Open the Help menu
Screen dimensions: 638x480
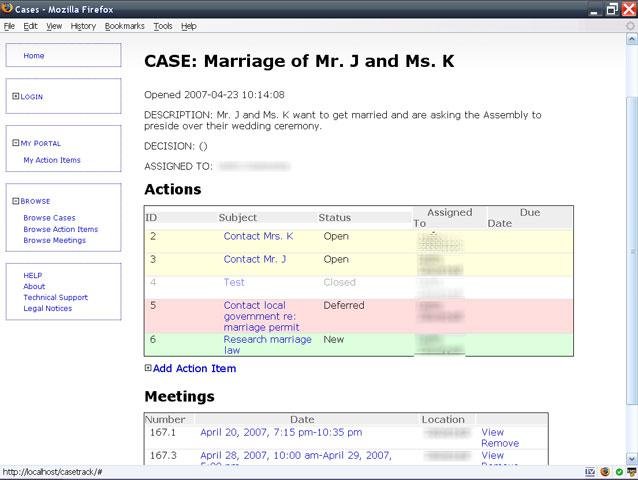189,26
